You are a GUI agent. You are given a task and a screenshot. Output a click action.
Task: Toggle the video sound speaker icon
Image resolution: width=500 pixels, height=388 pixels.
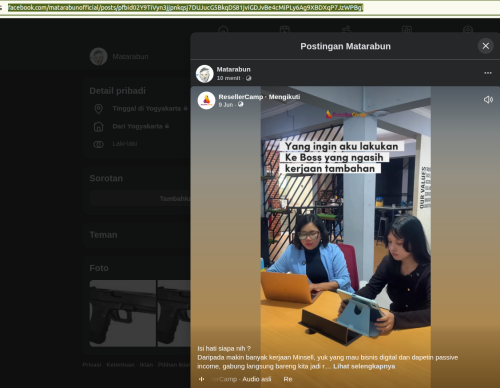pos(488,100)
